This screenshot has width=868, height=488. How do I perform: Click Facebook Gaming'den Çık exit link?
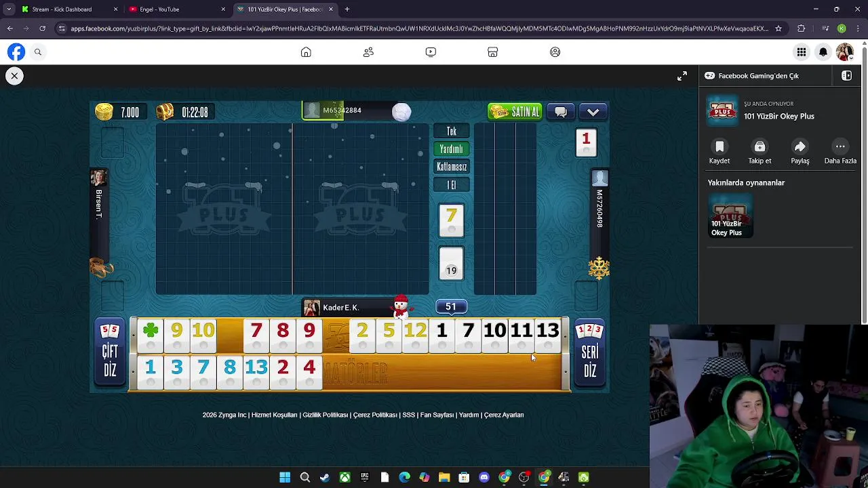pos(751,76)
